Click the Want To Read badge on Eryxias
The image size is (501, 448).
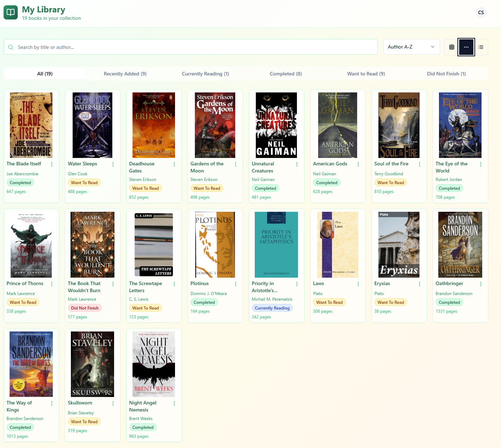coord(390,302)
